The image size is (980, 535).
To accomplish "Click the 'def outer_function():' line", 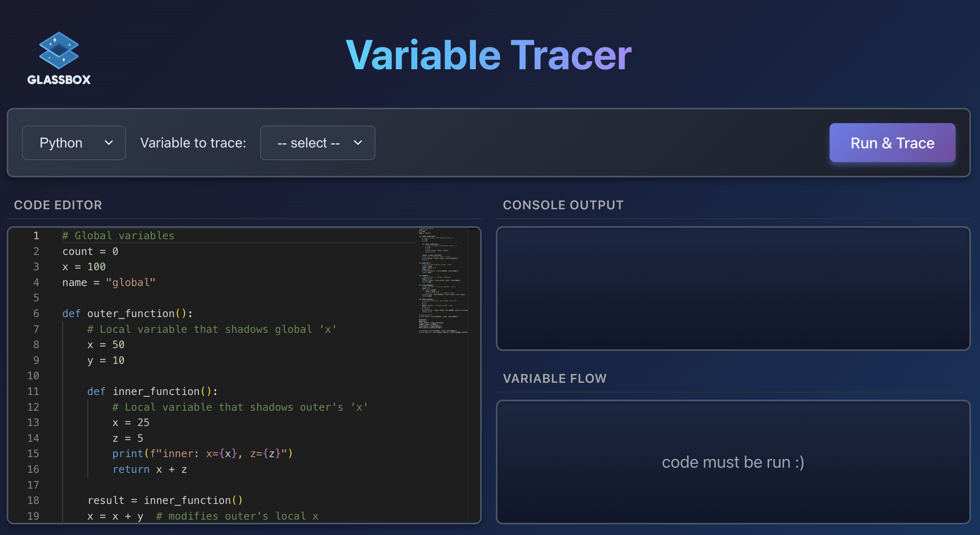I will coord(127,314).
